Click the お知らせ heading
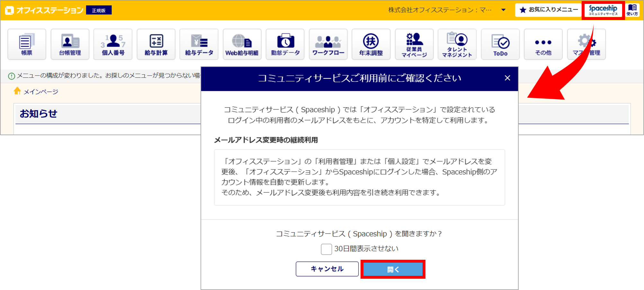 pos(38,114)
